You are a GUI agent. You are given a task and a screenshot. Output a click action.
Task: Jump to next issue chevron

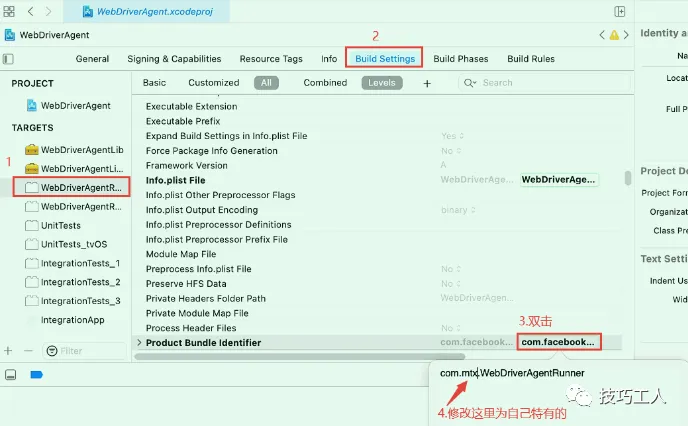pyautogui.click(x=626, y=35)
